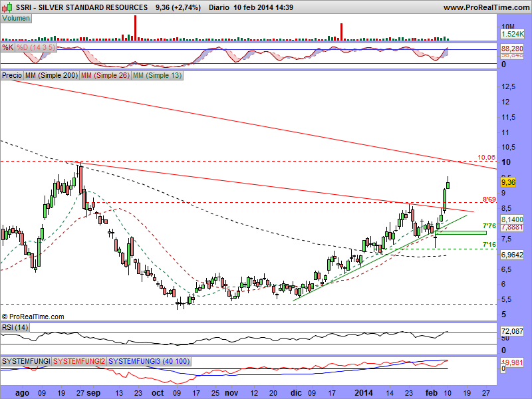
Task: Click the tallest red volume bar
Action: 136,28
